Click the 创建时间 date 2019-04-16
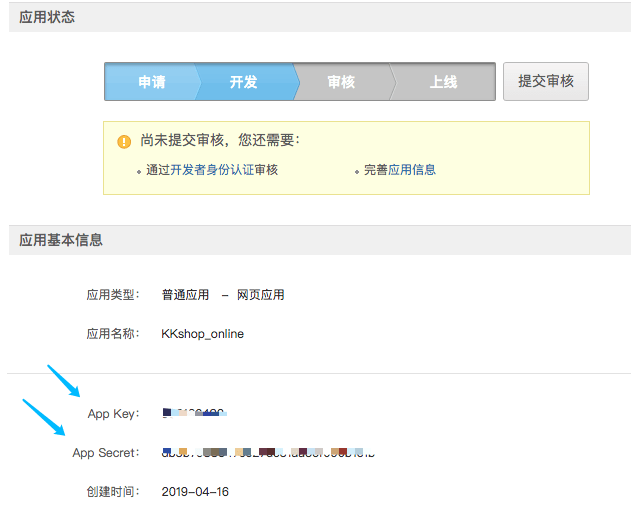Screen dimensions: 631x512 [x=195, y=491]
